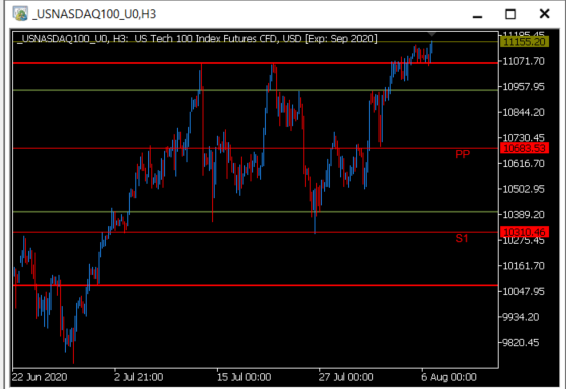
Task: Select the current price label 11155.20
Action: click(524, 42)
